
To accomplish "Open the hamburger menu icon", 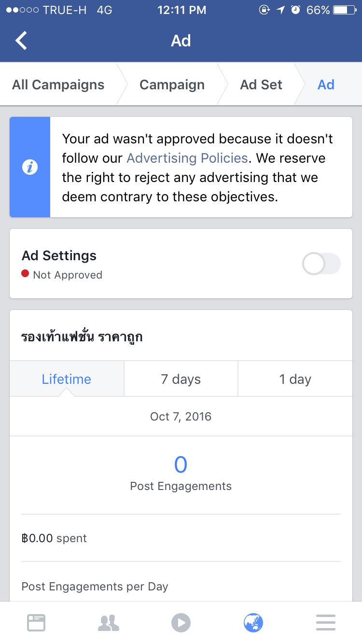I will tap(326, 622).
